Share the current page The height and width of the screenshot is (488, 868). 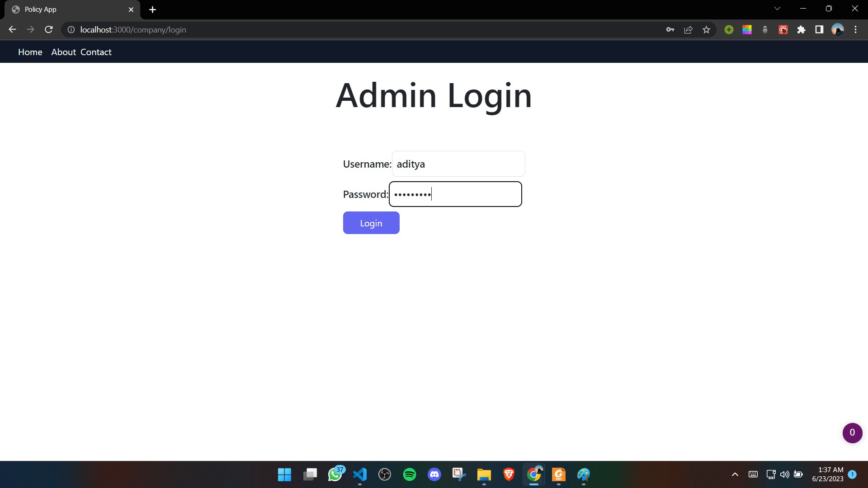click(688, 29)
